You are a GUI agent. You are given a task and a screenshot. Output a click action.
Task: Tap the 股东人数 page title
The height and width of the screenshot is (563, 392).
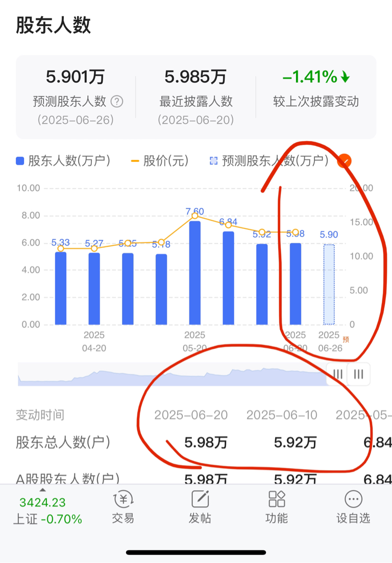click(53, 25)
